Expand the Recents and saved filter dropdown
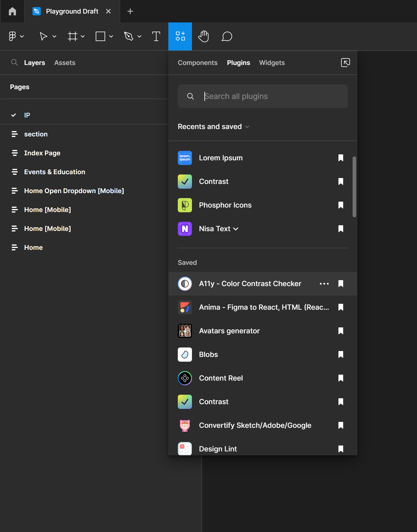Viewport: 417px width, 532px height. pyautogui.click(x=214, y=127)
